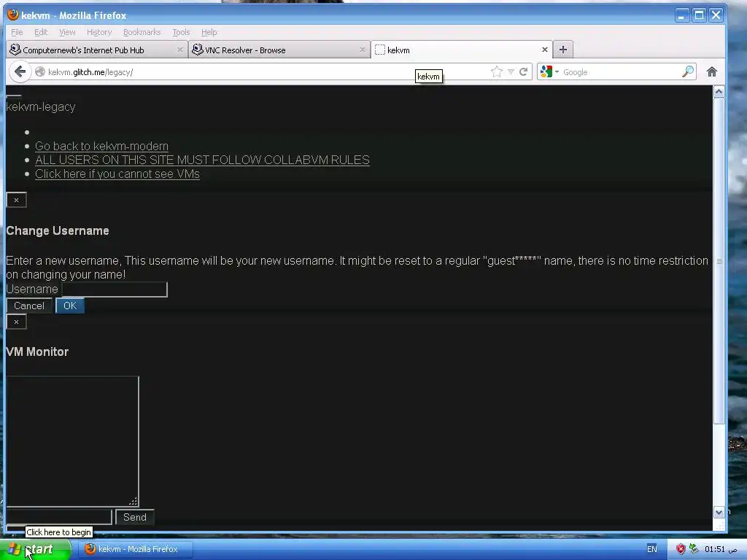This screenshot has width=747, height=560.
Task: Close the VM Monitor panel with ×
Action: point(16,322)
